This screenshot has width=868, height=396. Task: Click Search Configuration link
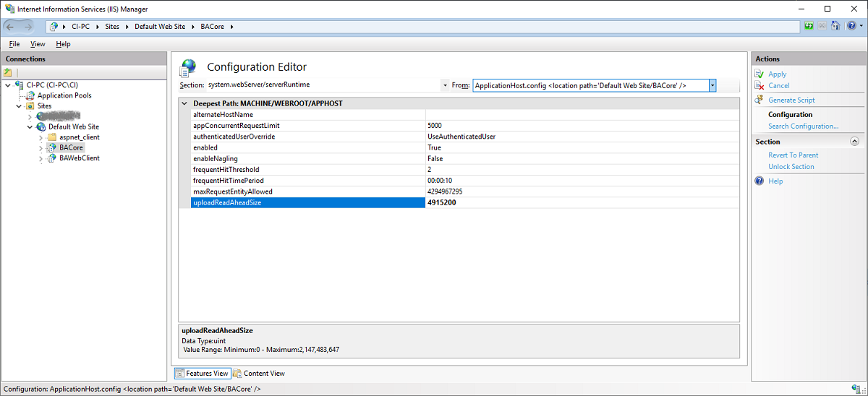pos(803,126)
